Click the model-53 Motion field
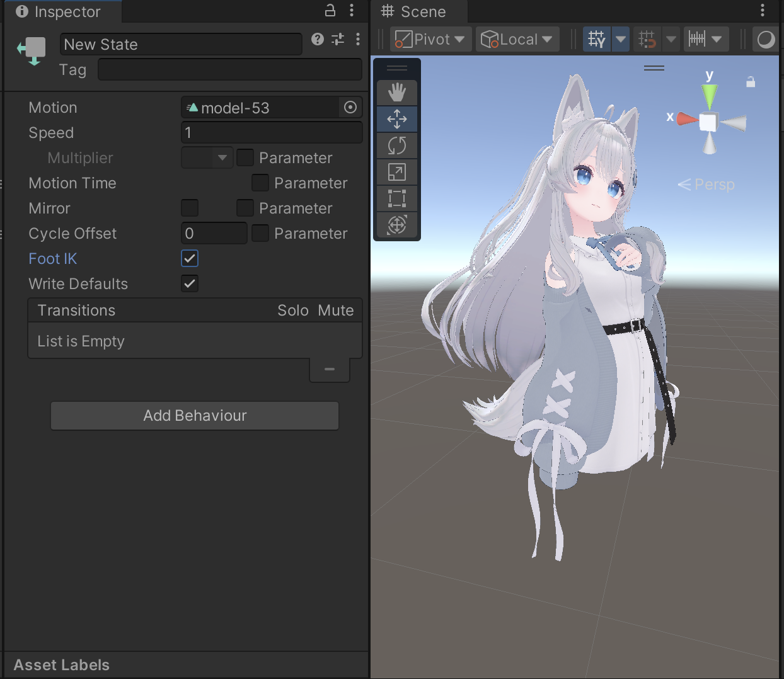Screen dimensions: 784x679 [262, 108]
